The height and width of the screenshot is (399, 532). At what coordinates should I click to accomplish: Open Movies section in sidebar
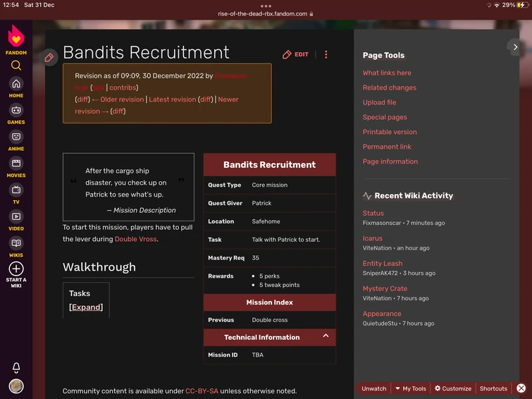coord(16,168)
